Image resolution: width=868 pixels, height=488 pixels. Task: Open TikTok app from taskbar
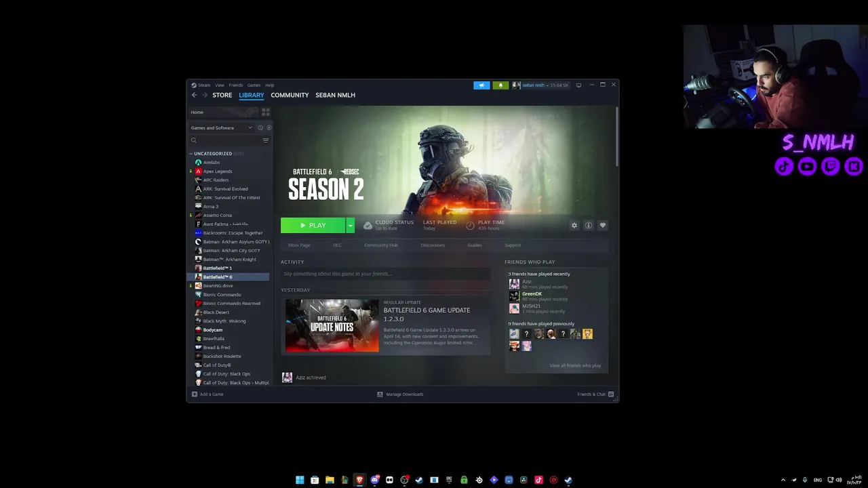[538, 480]
